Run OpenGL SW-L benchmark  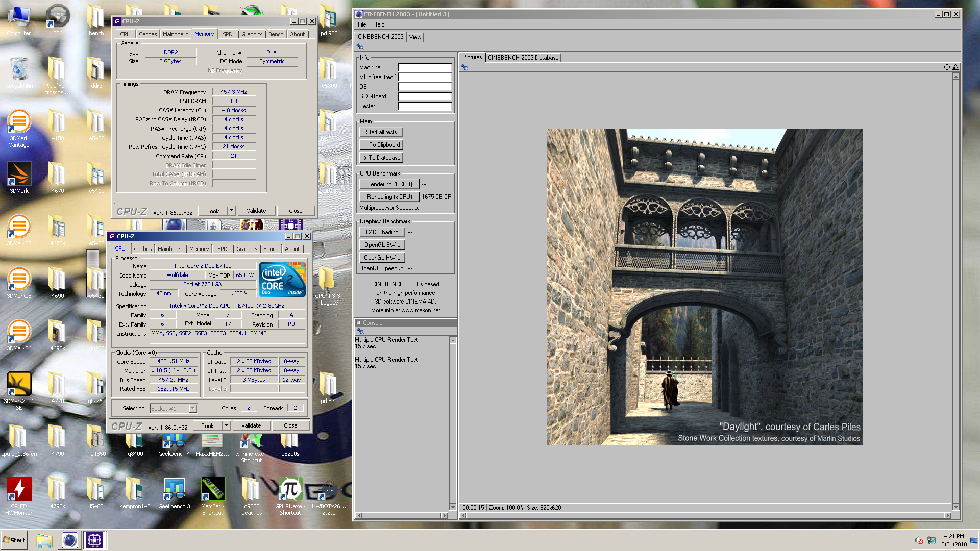tap(382, 245)
